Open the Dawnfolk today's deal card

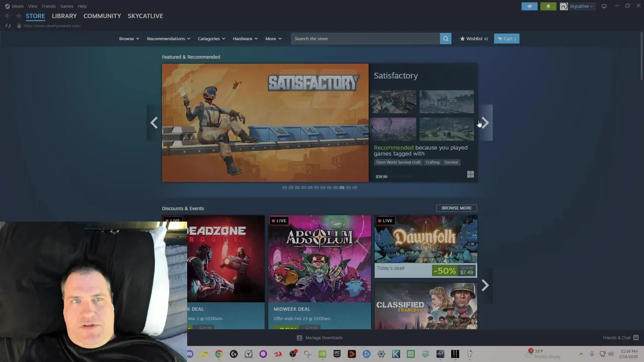pos(426,246)
